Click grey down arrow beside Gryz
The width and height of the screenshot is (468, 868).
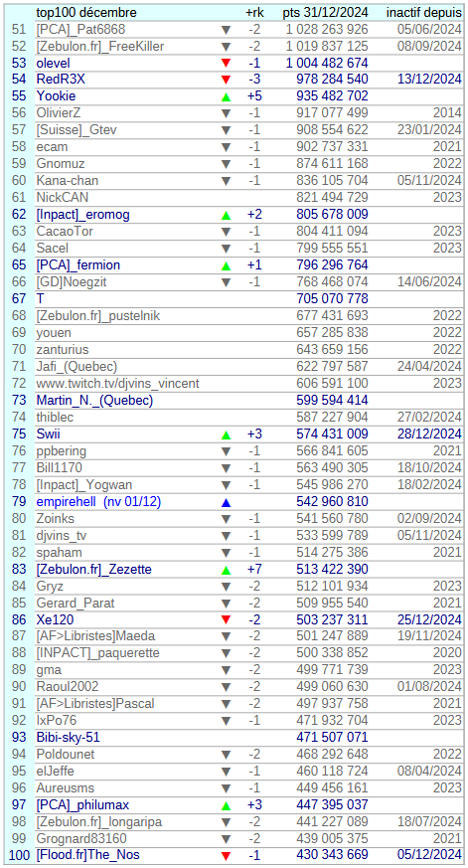[226, 587]
